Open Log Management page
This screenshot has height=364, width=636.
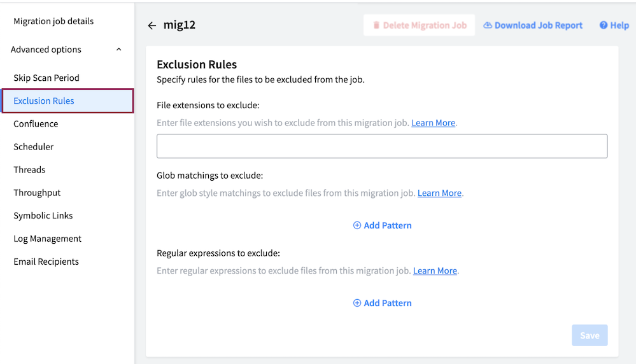click(48, 239)
